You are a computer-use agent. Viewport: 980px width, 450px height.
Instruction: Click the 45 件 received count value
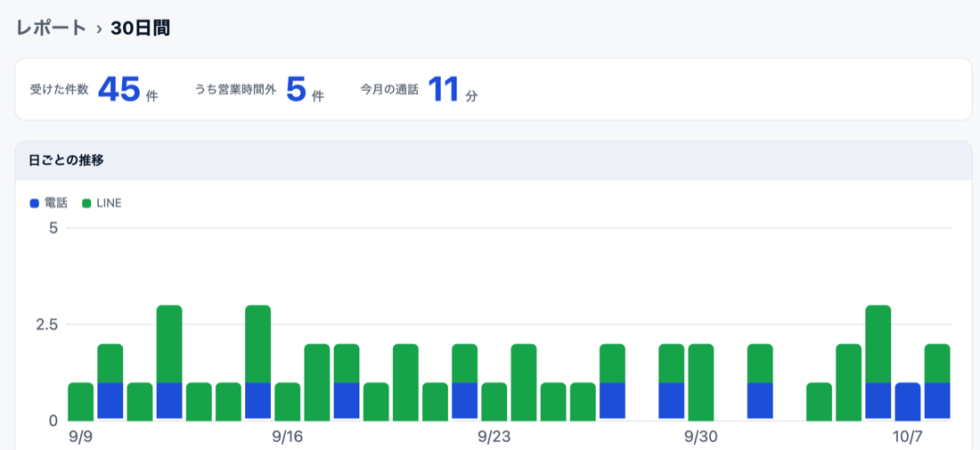(x=128, y=89)
